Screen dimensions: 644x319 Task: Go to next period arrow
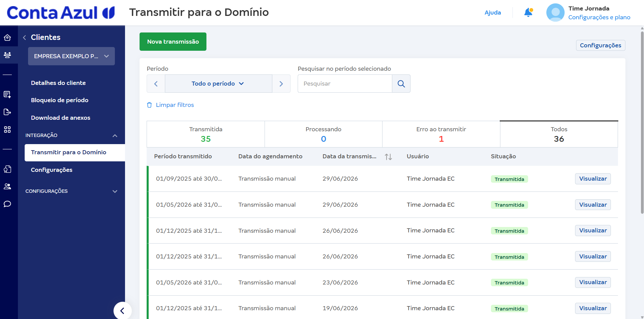281,84
